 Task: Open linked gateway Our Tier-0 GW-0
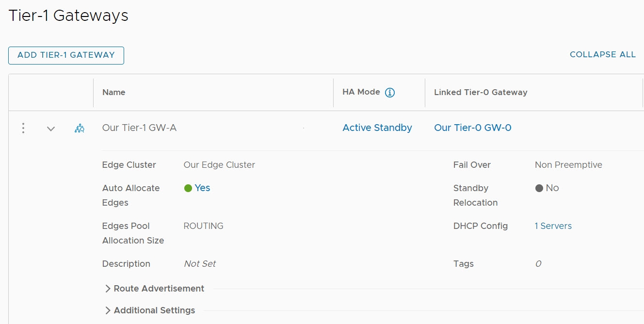472,128
